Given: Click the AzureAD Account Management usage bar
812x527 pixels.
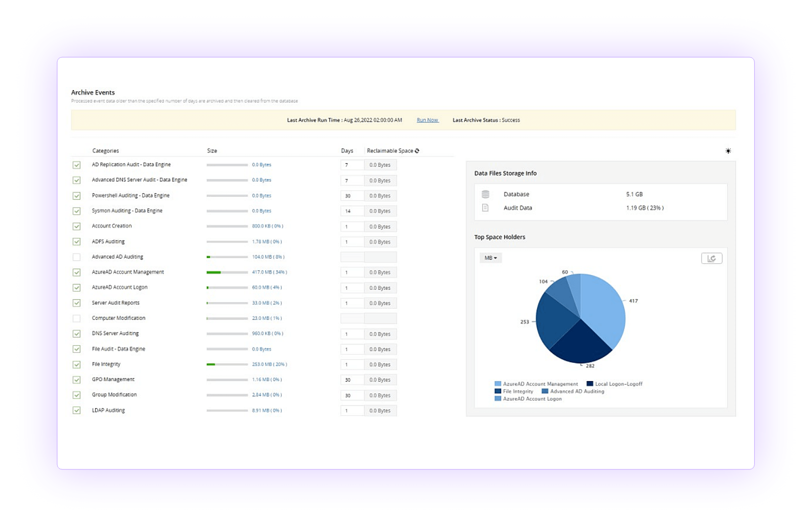Looking at the screenshot, I should click(x=227, y=272).
